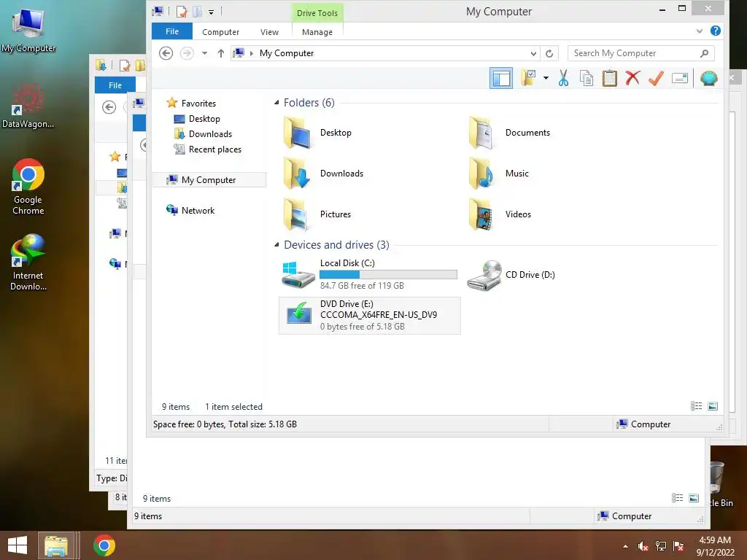Collapse the Folders (6) group
Screen dimensions: 747x560
276,103
